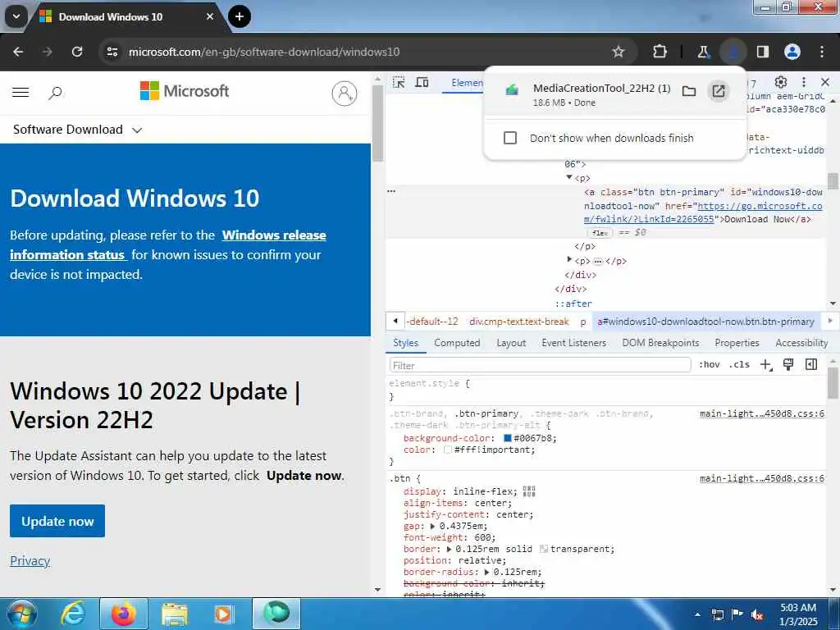Select a#windows10-downloadtool-now breadcrumb
The height and width of the screenshot is (630, 840).
tap(705, 322)
